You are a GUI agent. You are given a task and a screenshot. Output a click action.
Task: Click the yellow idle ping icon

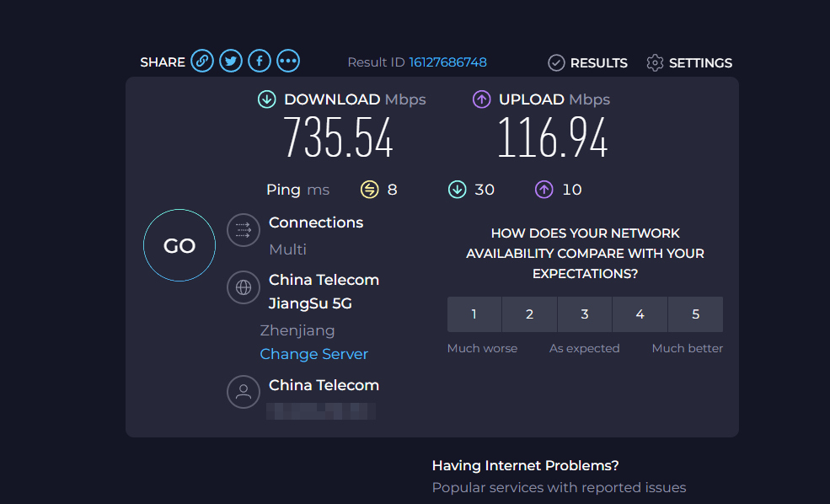coord(370,190)
